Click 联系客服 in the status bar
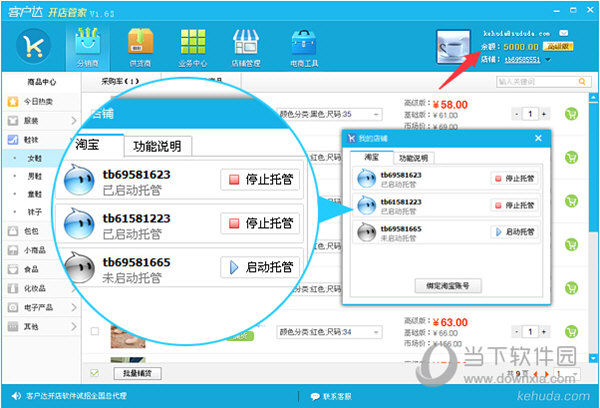Screen dimensions: 600x408 [331, 396]
